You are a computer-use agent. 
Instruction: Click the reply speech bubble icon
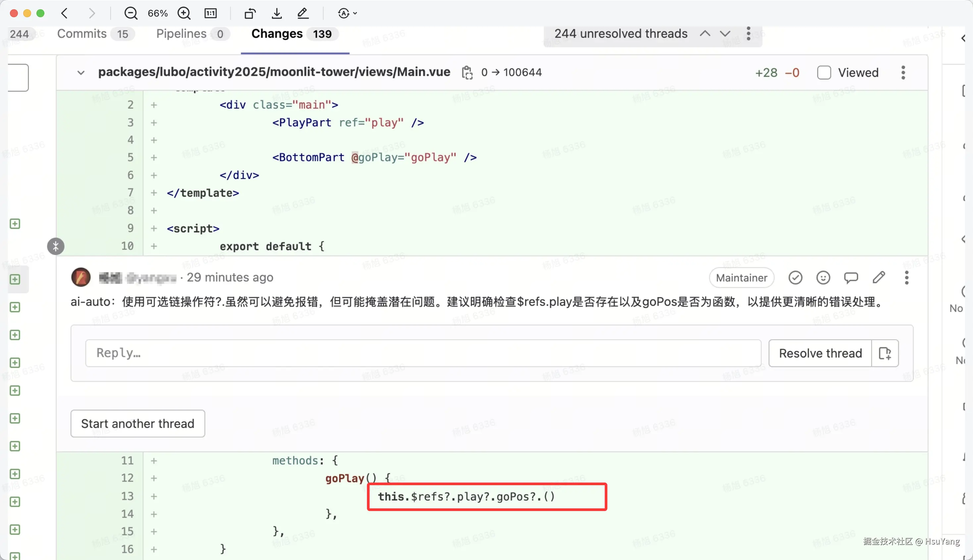(851, 278)
